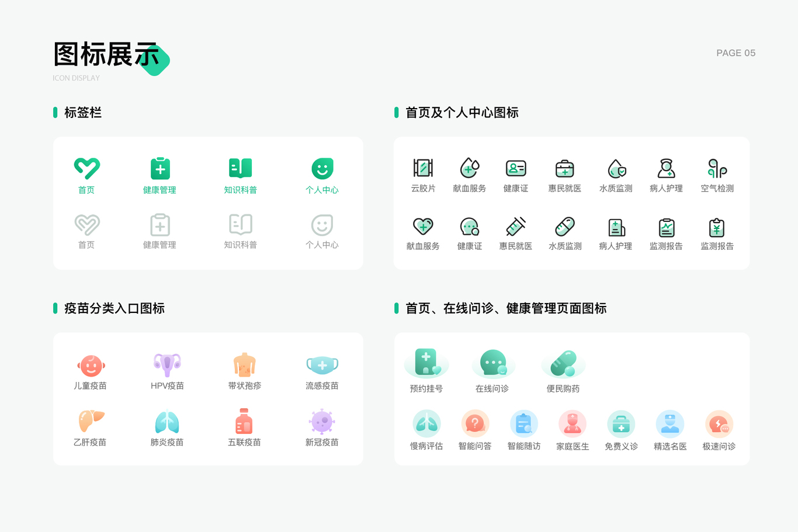
Task: Choose the 五联疫苗 bottle icon
Action: click(244, 420)
